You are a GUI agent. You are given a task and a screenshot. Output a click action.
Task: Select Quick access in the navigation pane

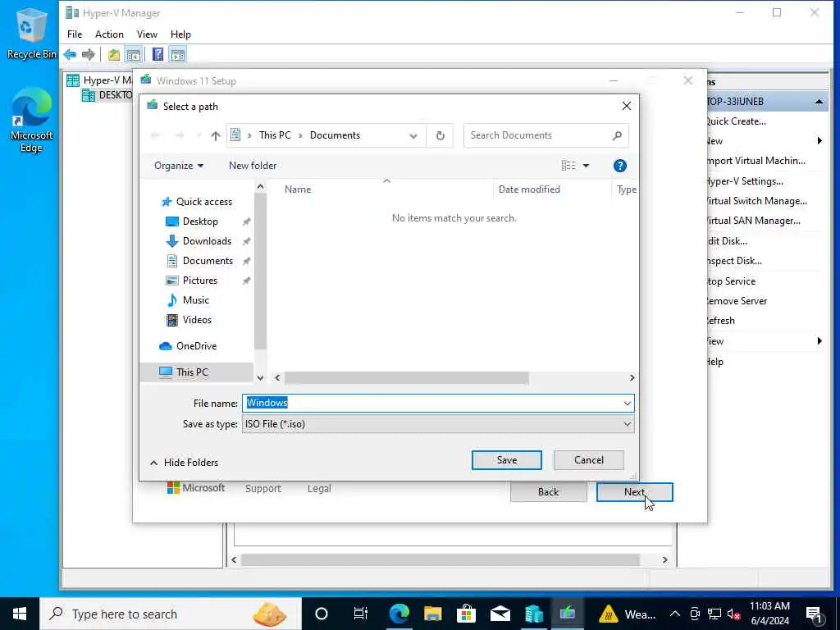point(203,202)
